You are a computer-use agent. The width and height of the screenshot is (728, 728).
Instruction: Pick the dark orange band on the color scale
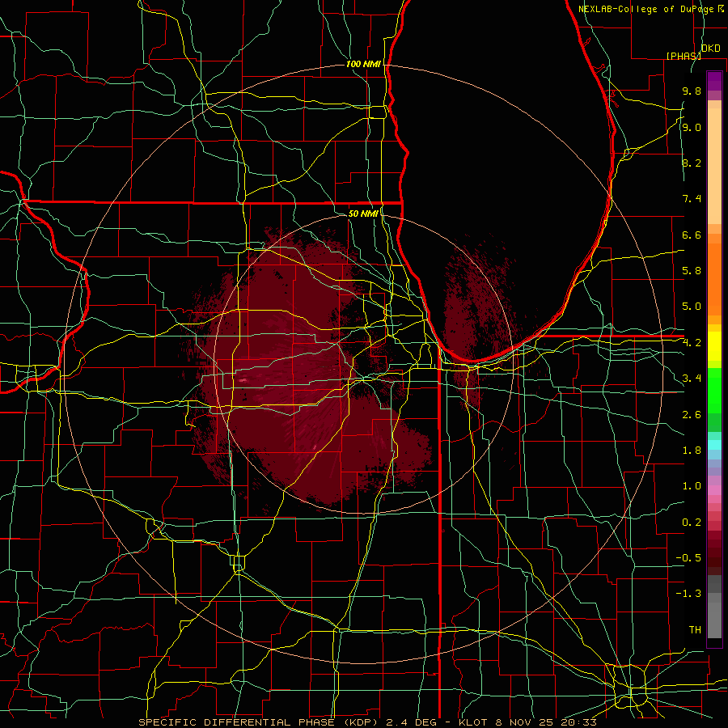714,280
